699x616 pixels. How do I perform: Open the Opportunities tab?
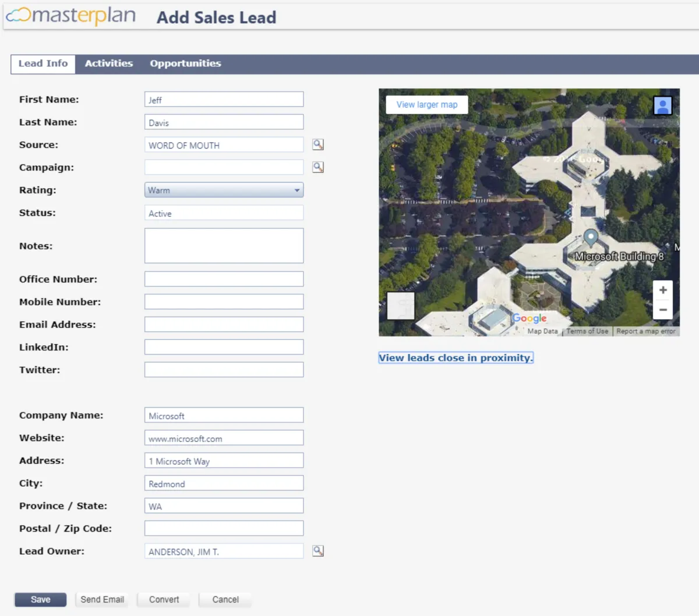(x=185, y=63)
